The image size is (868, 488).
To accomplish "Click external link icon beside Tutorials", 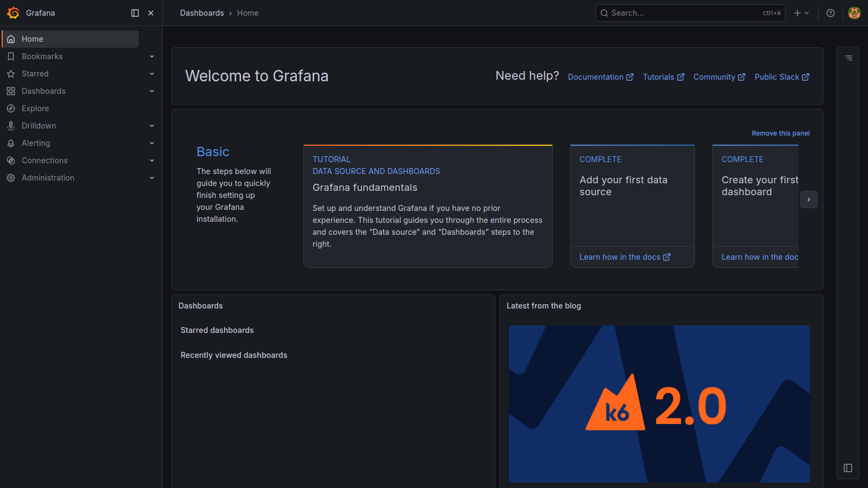I will [680, 77].
